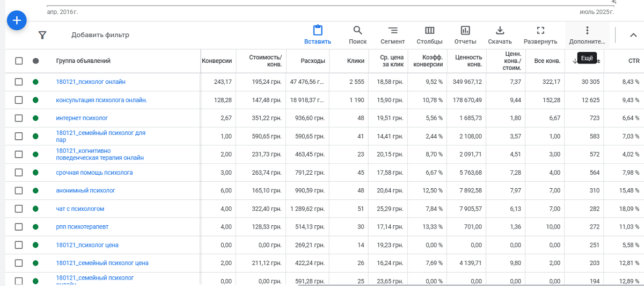Expand table with Развернуть icon
The width and height of the screenshot is (644, 286).
coord(540,31)
